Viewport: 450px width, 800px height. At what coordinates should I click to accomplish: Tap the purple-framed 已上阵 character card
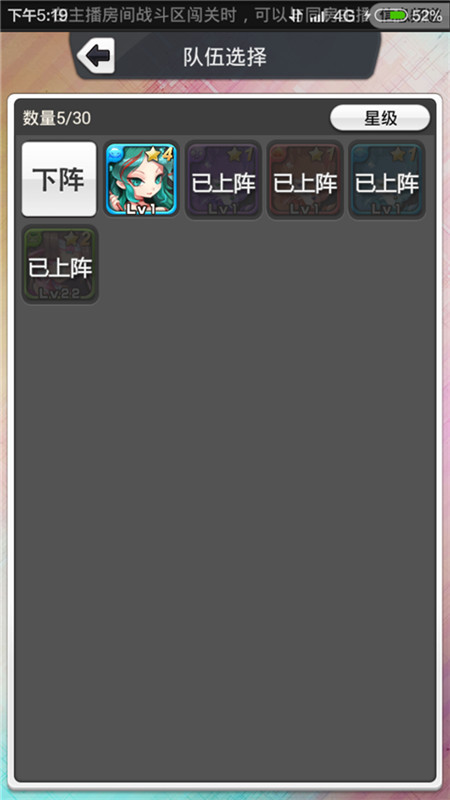point(223,180)
